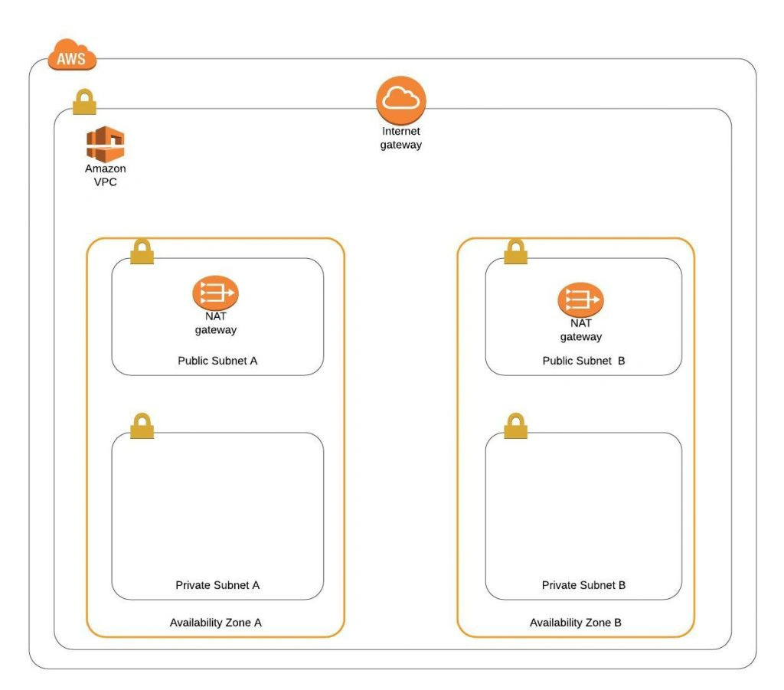Click the Amazon VPC service icon
Image resolution: width=784 pixels, height=690 pixels.
point(105,144)
